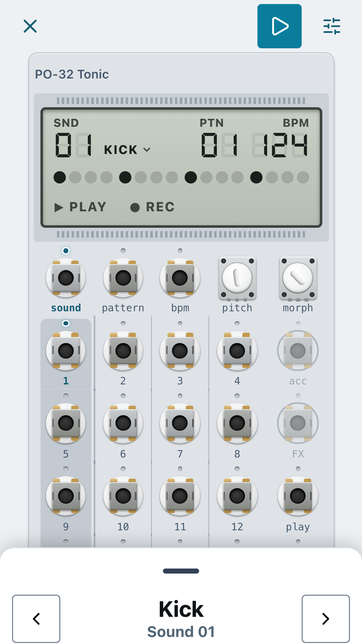Viewport: 362px width, 644px height.
Task: Tap pad button 12
Action: coord(237,496)
